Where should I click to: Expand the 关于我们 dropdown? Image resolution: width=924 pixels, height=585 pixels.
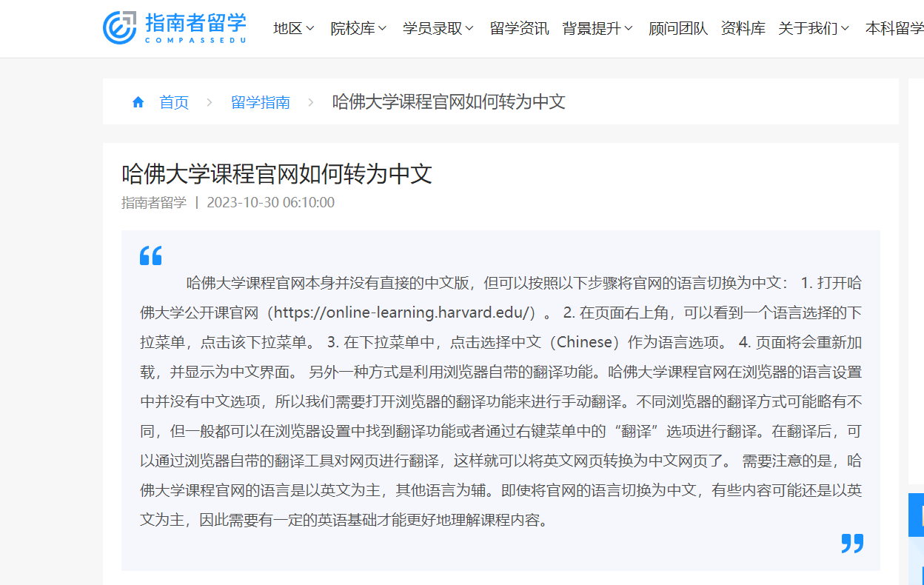(814, 28)
